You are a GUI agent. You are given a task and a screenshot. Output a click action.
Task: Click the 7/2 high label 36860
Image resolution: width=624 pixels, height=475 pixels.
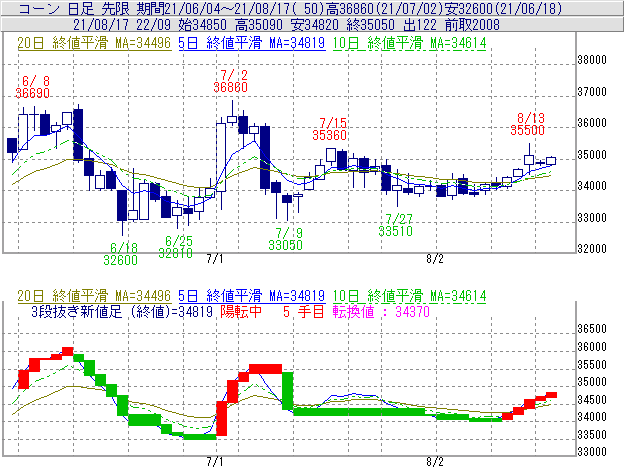230,87
